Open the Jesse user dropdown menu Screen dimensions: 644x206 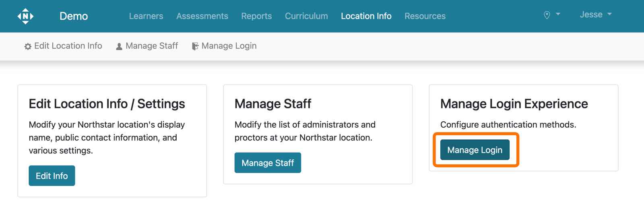pyautogui.click(x=595, y=14)
